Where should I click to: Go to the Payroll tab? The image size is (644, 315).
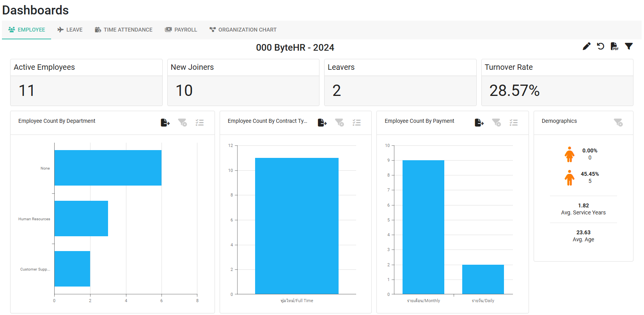[x=181, y=30]
